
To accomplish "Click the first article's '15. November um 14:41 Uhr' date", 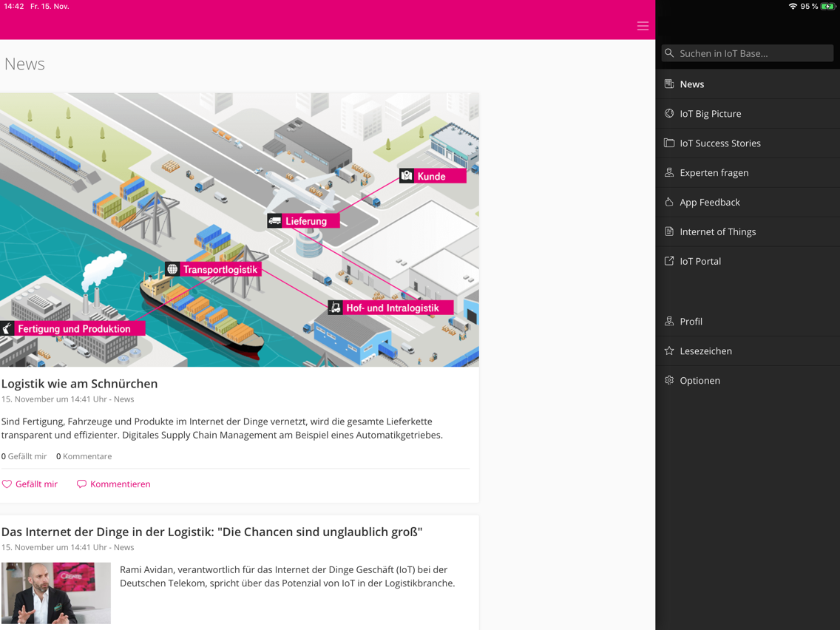I will [54, 399].
